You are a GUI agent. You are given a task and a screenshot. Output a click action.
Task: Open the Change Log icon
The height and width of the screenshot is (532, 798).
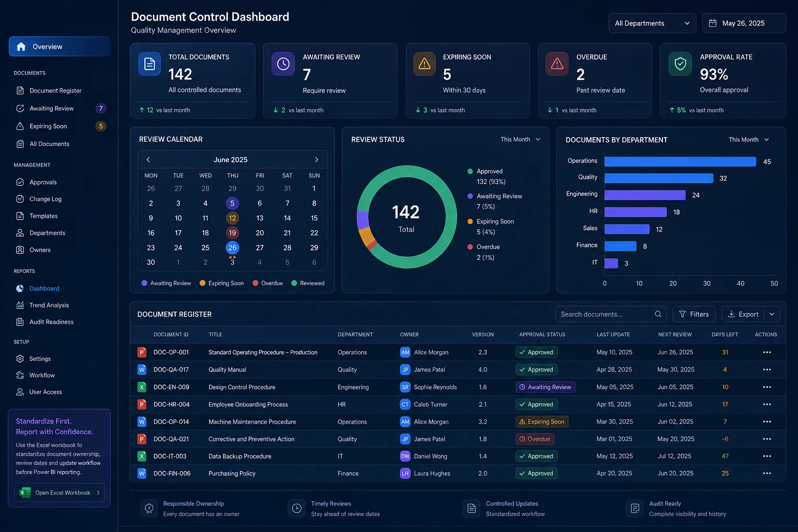coord(20,199)
